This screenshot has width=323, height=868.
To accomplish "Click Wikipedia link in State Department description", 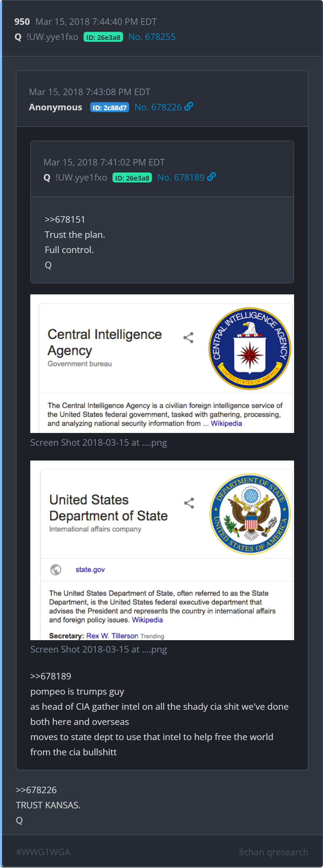I will 147,620.
